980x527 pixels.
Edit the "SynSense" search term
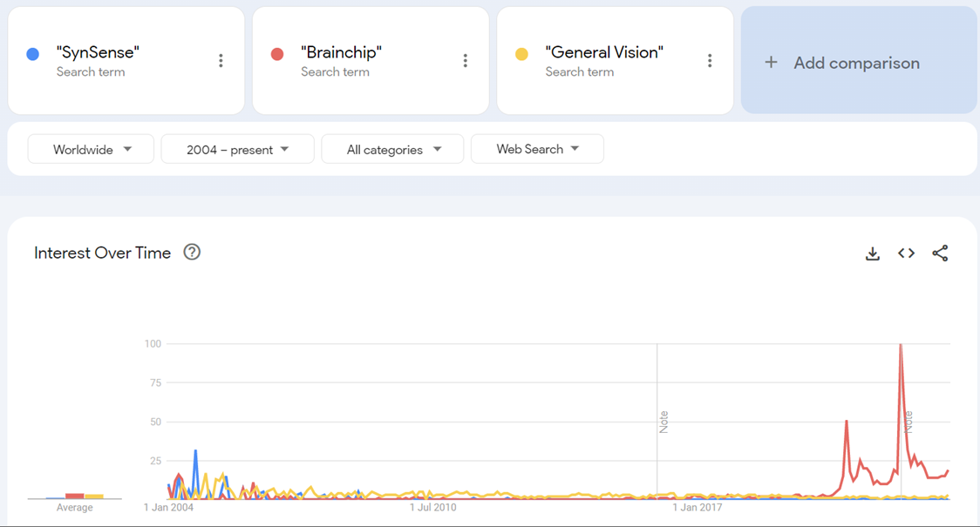[98, 52]
